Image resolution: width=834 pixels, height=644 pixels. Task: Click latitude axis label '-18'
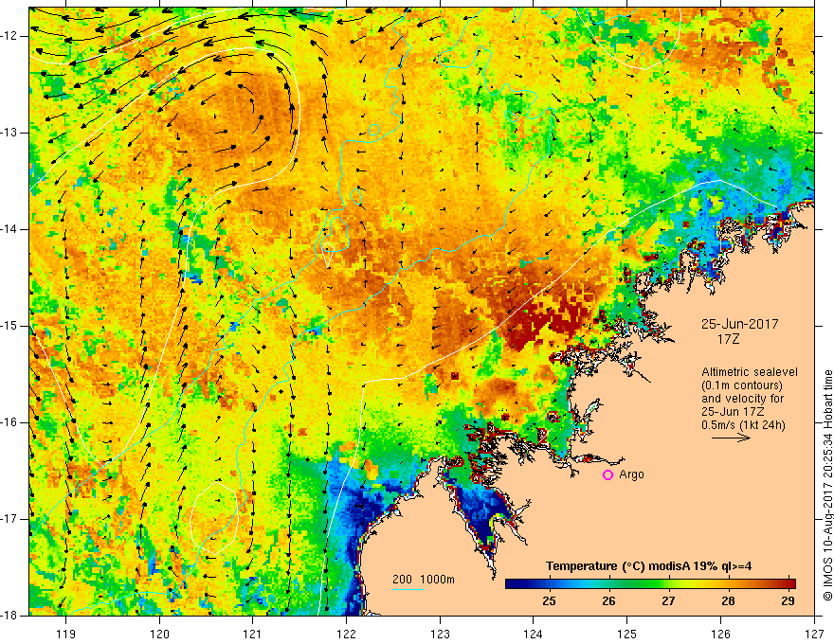tap(9, 616)
